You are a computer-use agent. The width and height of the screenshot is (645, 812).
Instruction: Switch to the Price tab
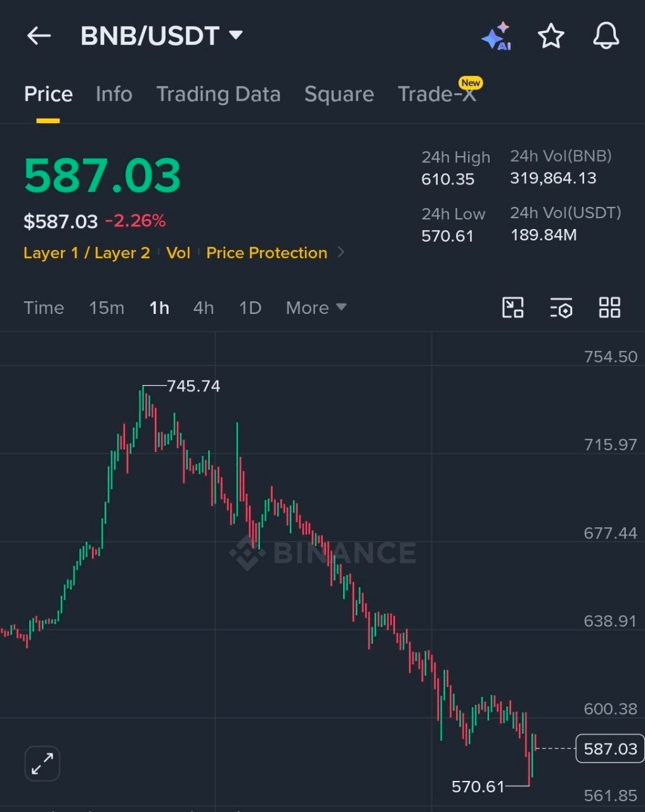48,94
